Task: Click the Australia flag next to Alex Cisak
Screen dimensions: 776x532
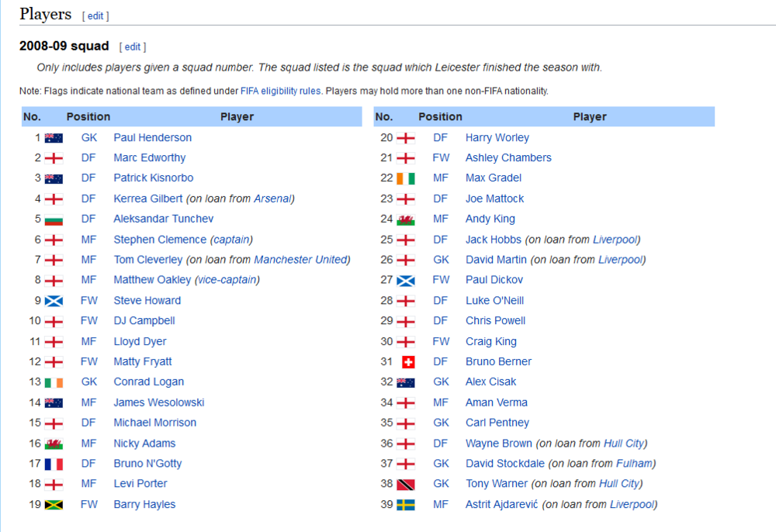Action: 405,382
